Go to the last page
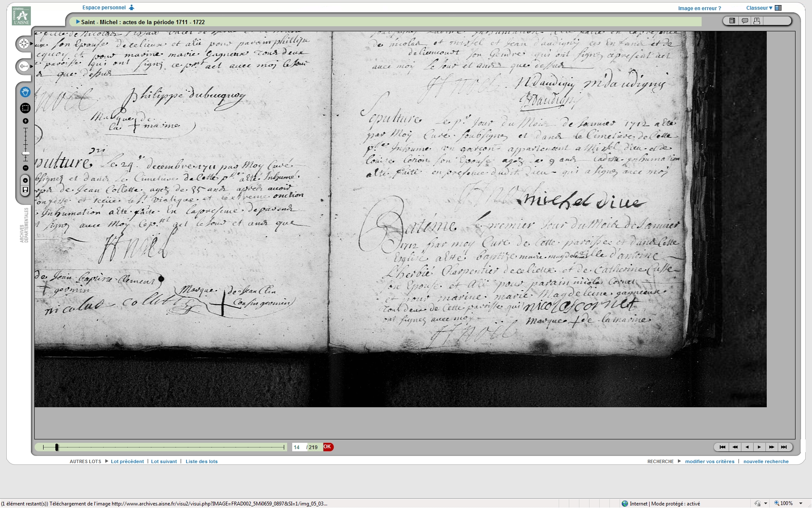The image size is (812, 508). coord(784,447)
